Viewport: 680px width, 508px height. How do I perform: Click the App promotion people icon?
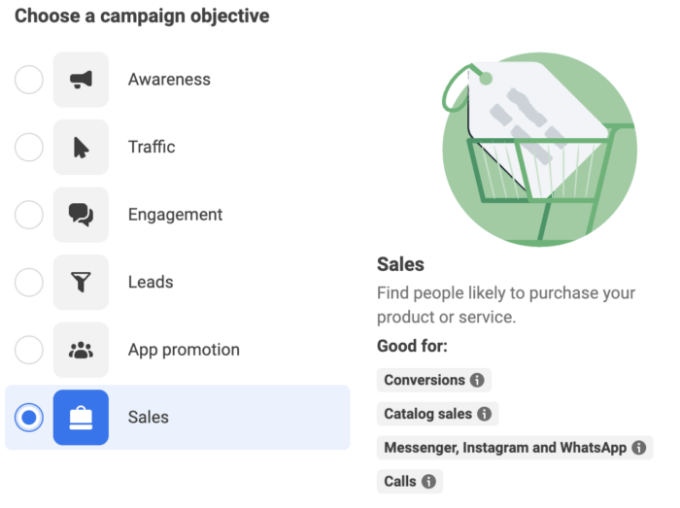pyautogui.click(x=81, y=350)
